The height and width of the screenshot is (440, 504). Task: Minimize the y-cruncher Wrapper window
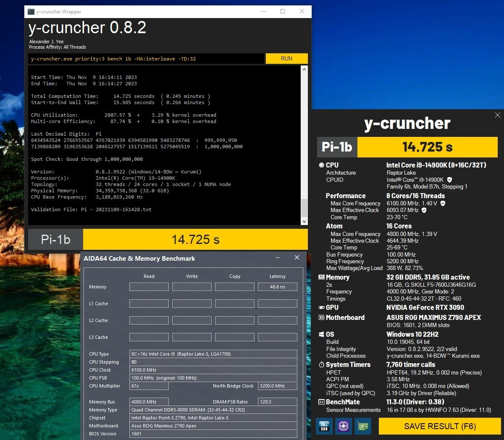[x=263, y=12]
